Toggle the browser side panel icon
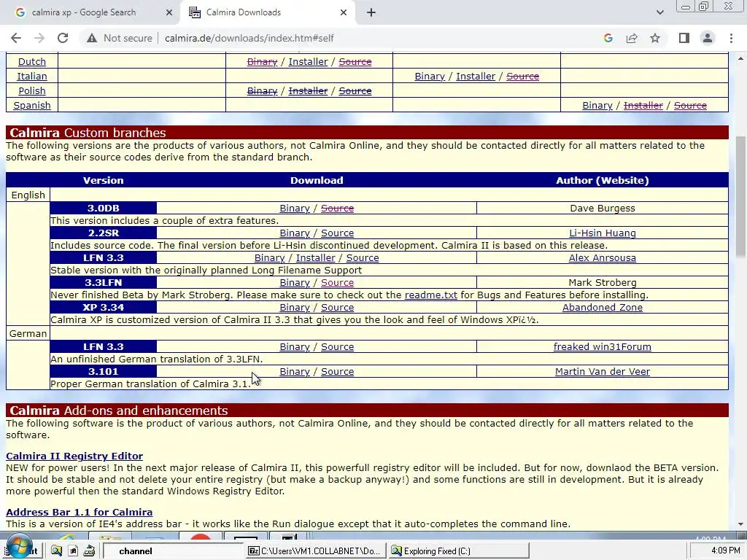 (684, 38)
